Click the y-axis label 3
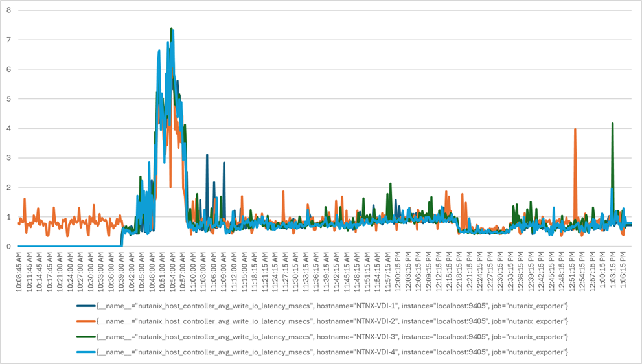 [8, 158]
